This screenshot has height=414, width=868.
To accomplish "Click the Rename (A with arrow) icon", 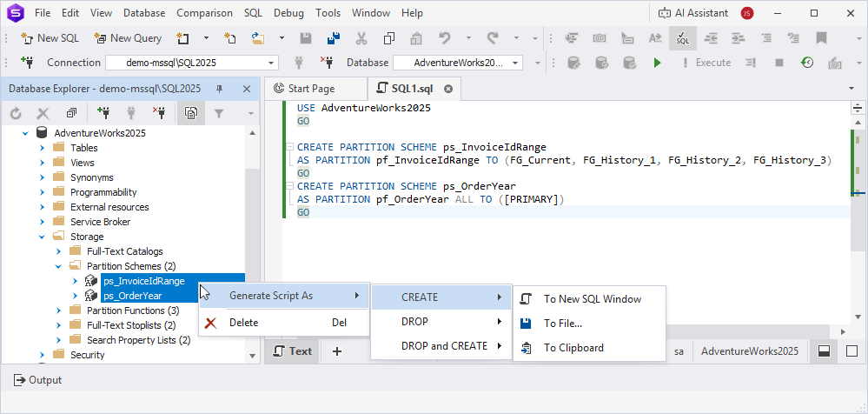I will point(655,38).
